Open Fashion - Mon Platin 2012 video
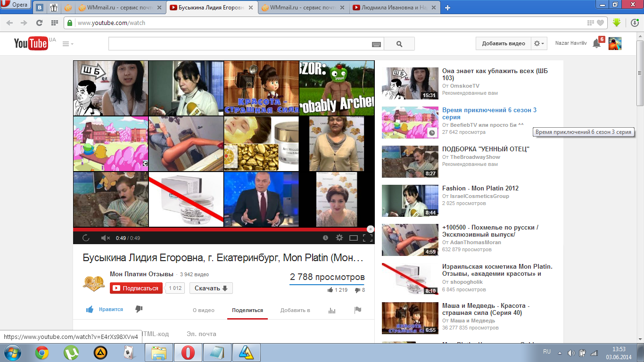This screenshot has width=644, height=362. [480, 188]
